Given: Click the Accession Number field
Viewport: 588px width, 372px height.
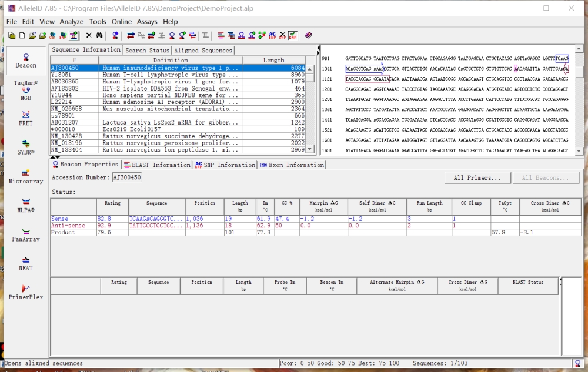Looking at the screenshot, I should click(127, 177).
